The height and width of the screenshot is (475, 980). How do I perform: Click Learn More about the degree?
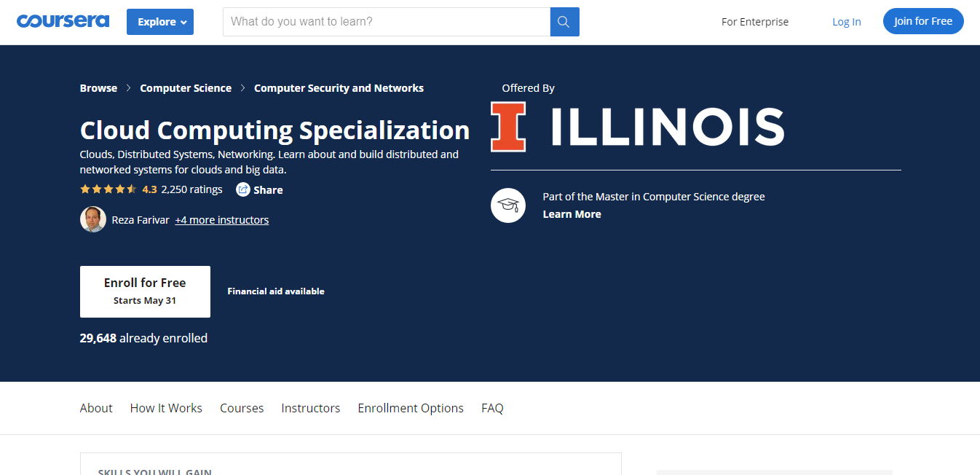pos(572,214)
